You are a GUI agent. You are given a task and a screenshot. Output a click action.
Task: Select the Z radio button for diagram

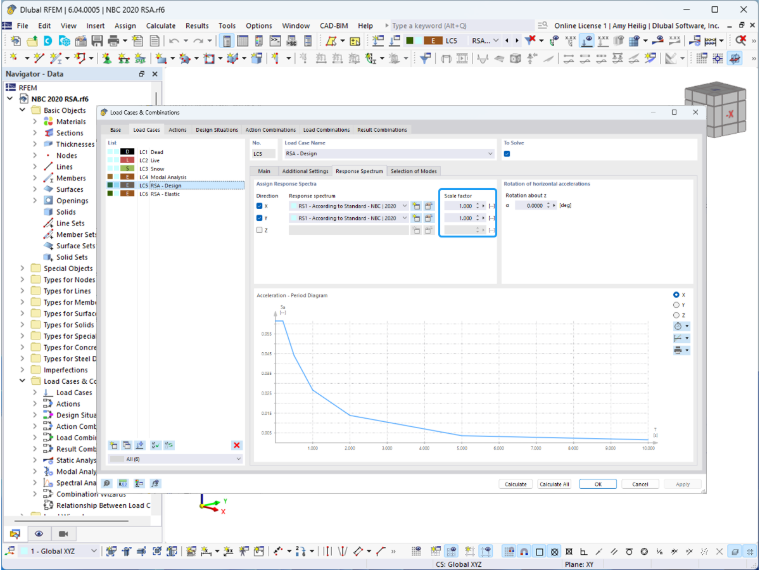click(x=676, y=315)
